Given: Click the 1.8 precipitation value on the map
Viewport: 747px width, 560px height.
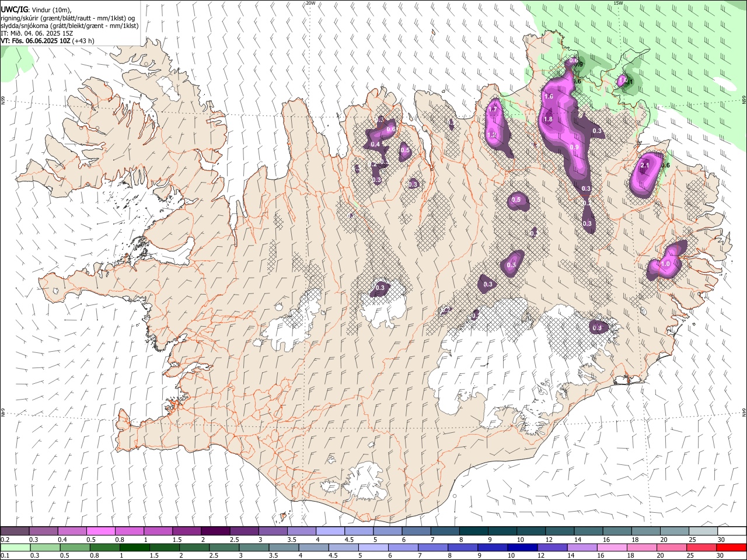Looking at the screenshot, I should click(548, 120).
